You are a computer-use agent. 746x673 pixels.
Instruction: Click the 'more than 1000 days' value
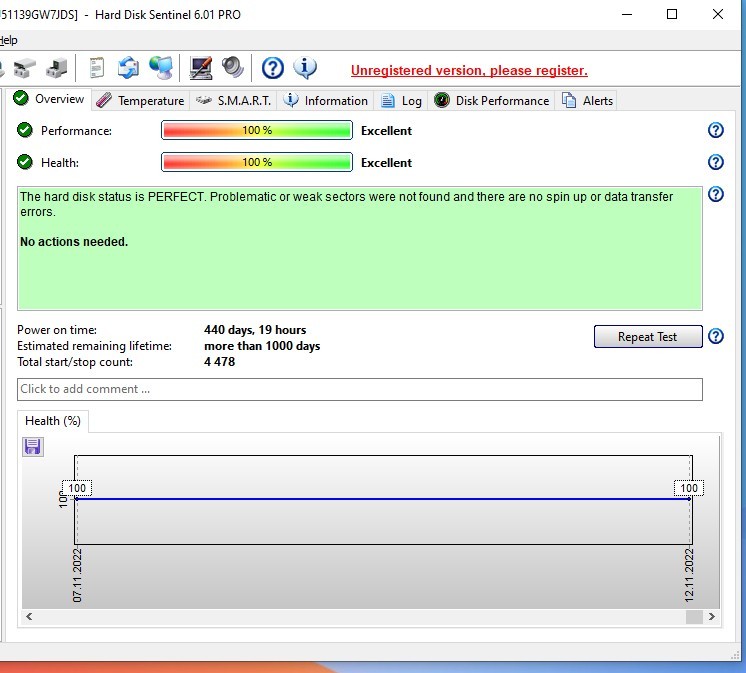pos(262,346)
